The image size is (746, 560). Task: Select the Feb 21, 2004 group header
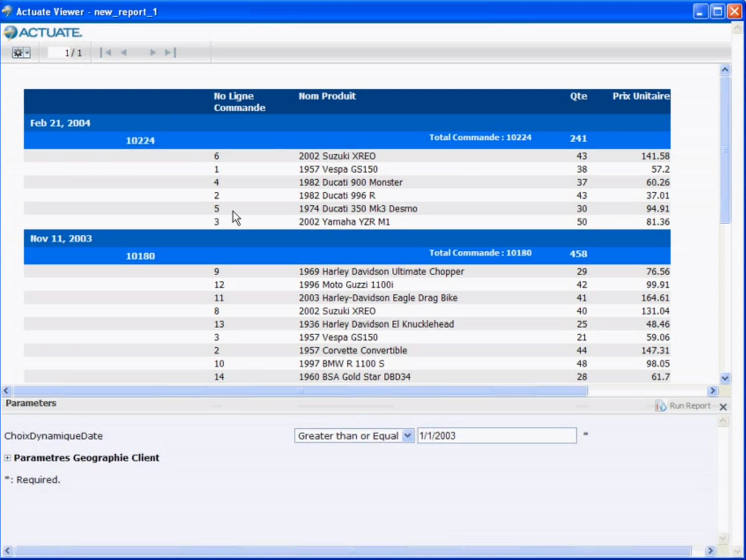click(347, 123)
